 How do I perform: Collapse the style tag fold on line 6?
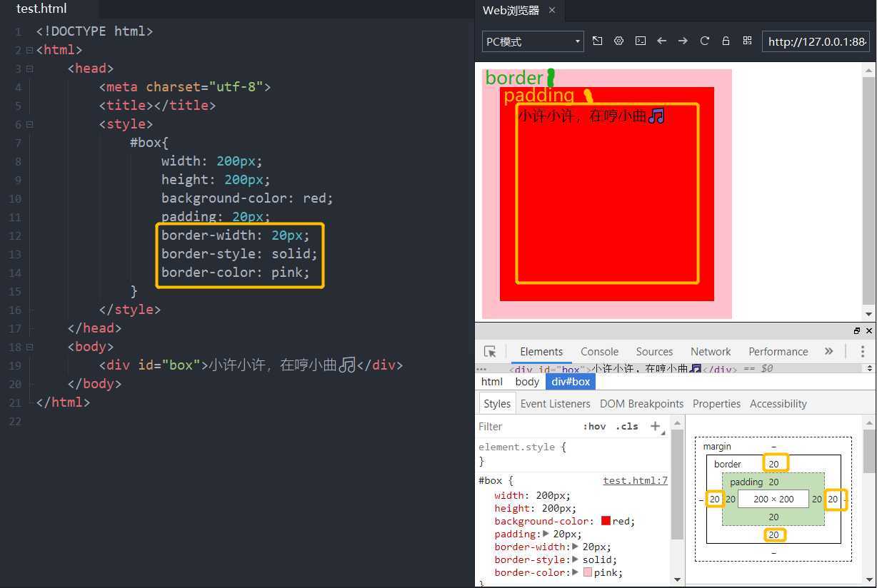(29, 124)
